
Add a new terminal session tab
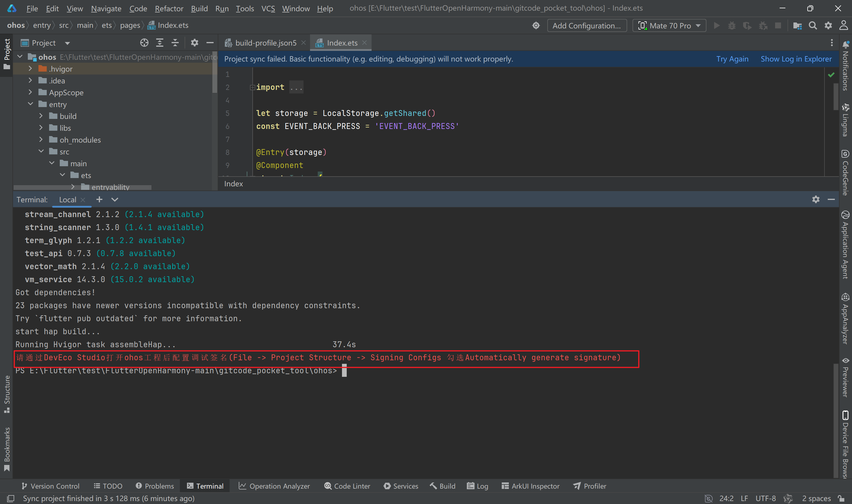99,199
